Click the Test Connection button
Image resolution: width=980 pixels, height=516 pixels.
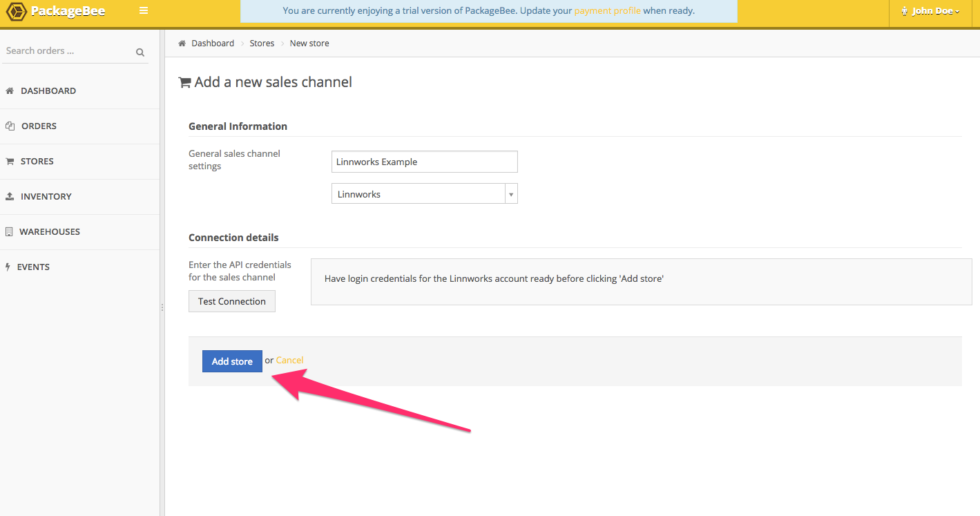pyautogui.click(x=232, y=301)
